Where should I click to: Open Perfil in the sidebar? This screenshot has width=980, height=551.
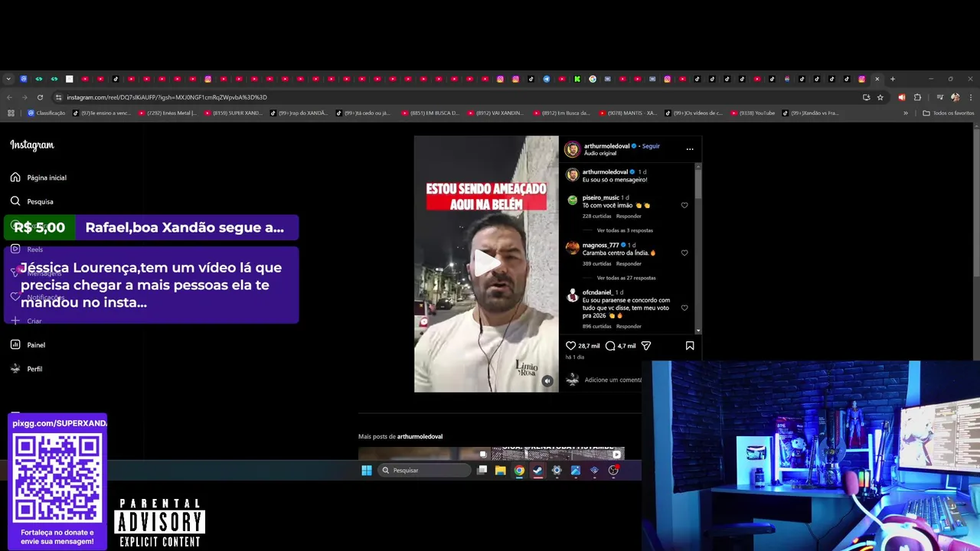tap(26, 369)
